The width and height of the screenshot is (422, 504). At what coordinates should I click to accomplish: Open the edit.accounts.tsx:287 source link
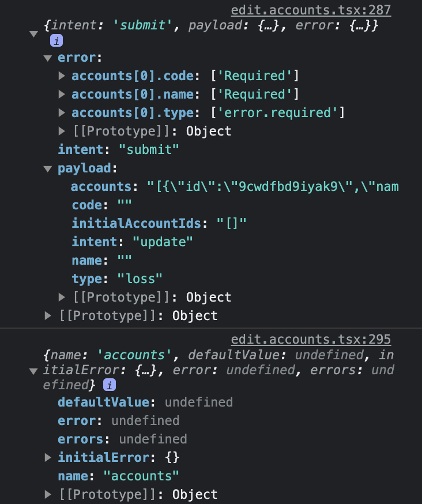(311, 10)
